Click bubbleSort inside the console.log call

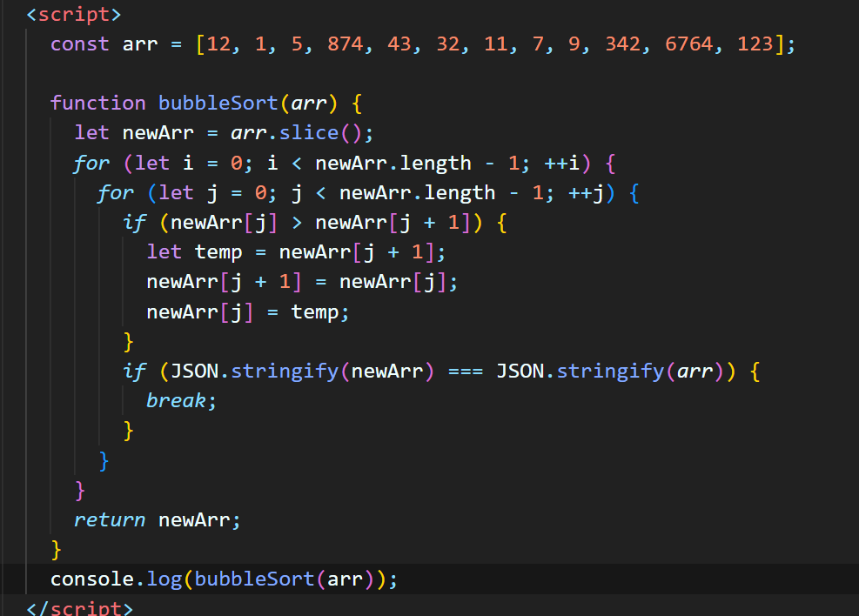coord(254,579)
